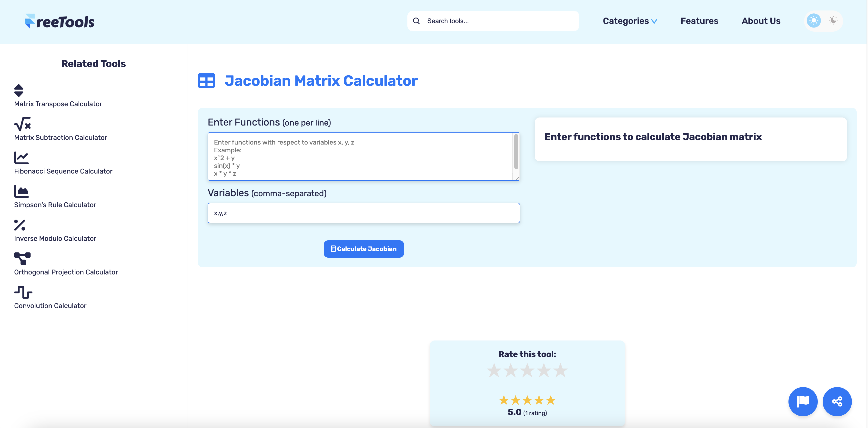
Task: Select the Simpson's Rule Calculator icon
Action: 21,191
